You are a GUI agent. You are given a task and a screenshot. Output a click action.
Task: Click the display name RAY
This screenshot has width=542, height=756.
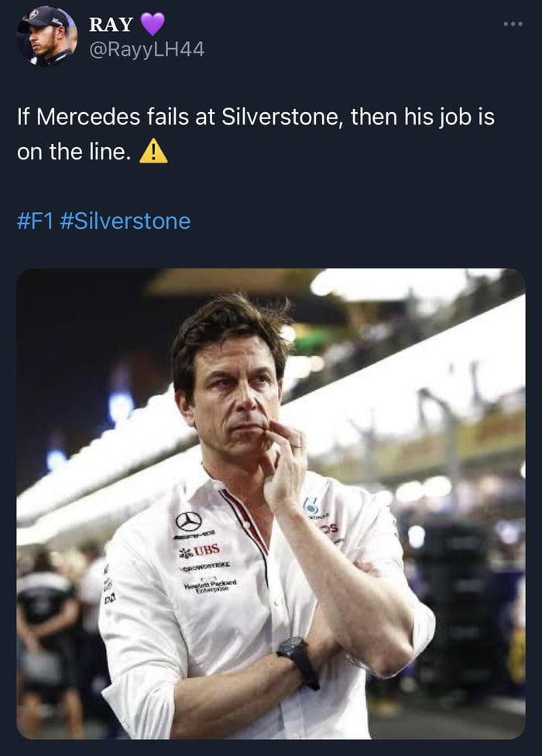(111, 23)
